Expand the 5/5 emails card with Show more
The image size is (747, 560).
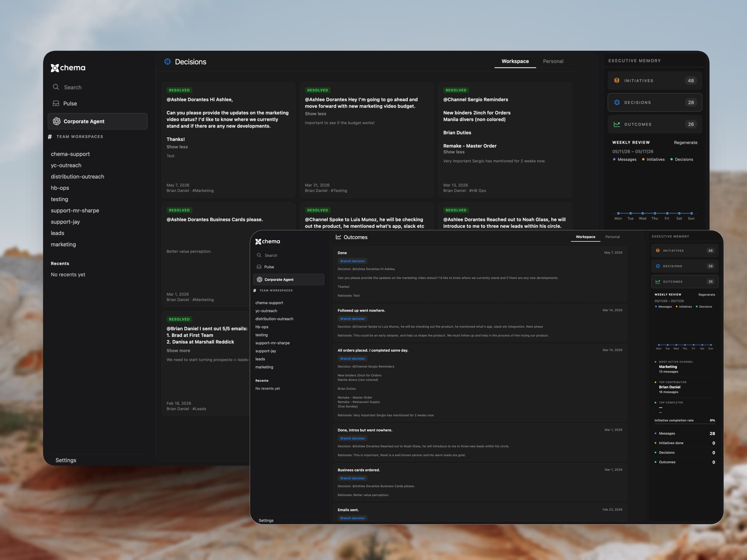[x=178, y=351]
